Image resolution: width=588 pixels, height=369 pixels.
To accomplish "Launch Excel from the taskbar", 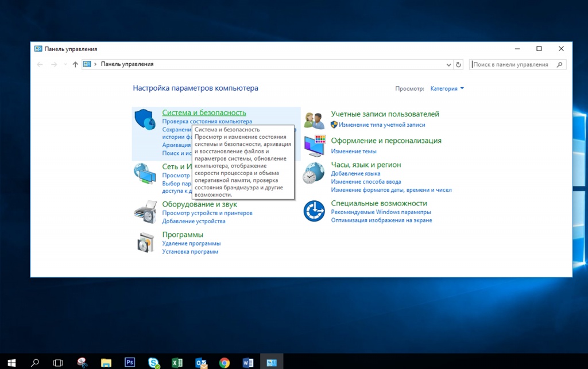I will (x=177, y=362).
